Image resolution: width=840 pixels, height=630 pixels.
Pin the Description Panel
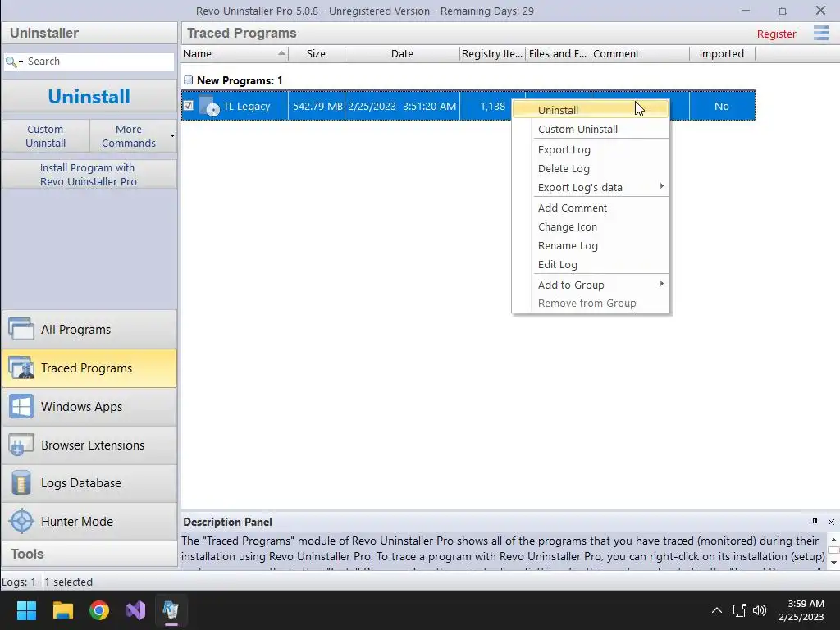pos(815,522)
